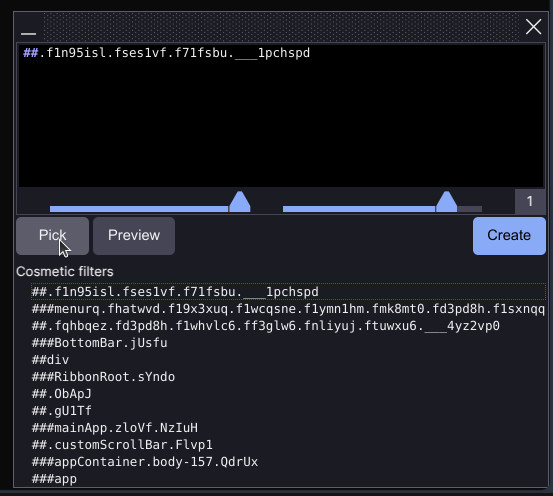This screenshot has width=553, height=496.
Task: Select the ###menurq.fhatwvd filter candidate
Action: pos(288,309)
